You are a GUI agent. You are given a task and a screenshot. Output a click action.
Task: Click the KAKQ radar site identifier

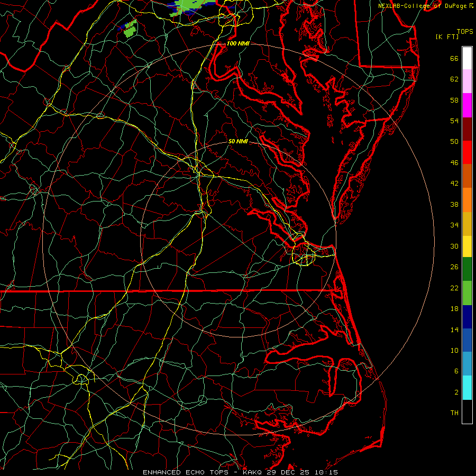[253, 472]
